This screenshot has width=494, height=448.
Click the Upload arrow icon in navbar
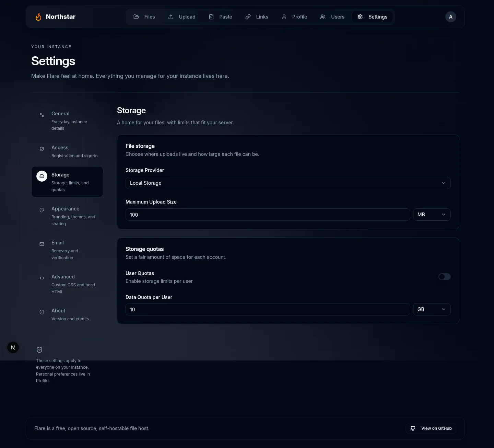pyautogui.click(x=171, y=17)
